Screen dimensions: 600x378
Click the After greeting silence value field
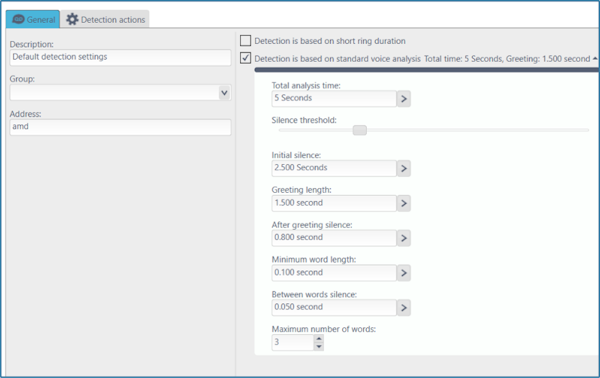(x=334, y=238)
